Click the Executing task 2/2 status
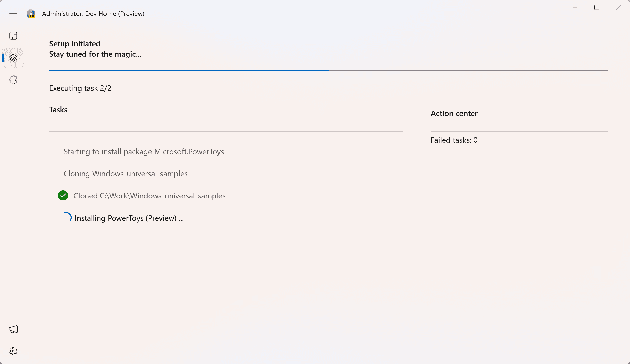The width and height of the screenshot is (630, 364). click(80, 88)
